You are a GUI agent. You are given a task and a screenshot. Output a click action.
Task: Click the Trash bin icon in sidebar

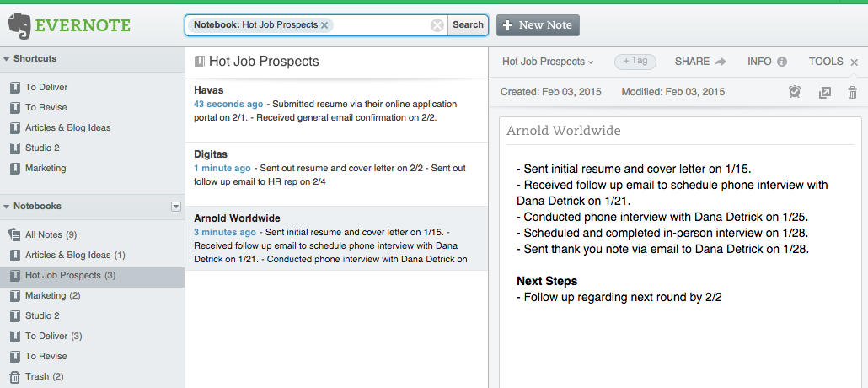pyautogui.click(x=15, y=377)
